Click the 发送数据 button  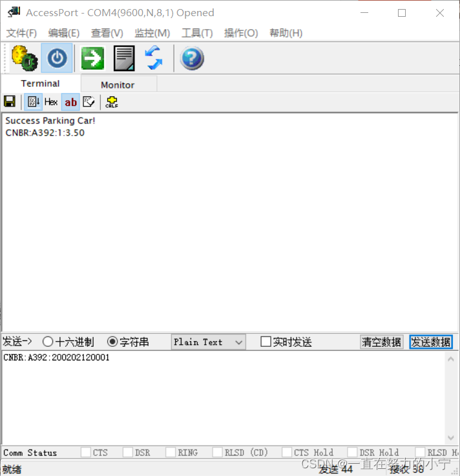[x=431, y=342]
